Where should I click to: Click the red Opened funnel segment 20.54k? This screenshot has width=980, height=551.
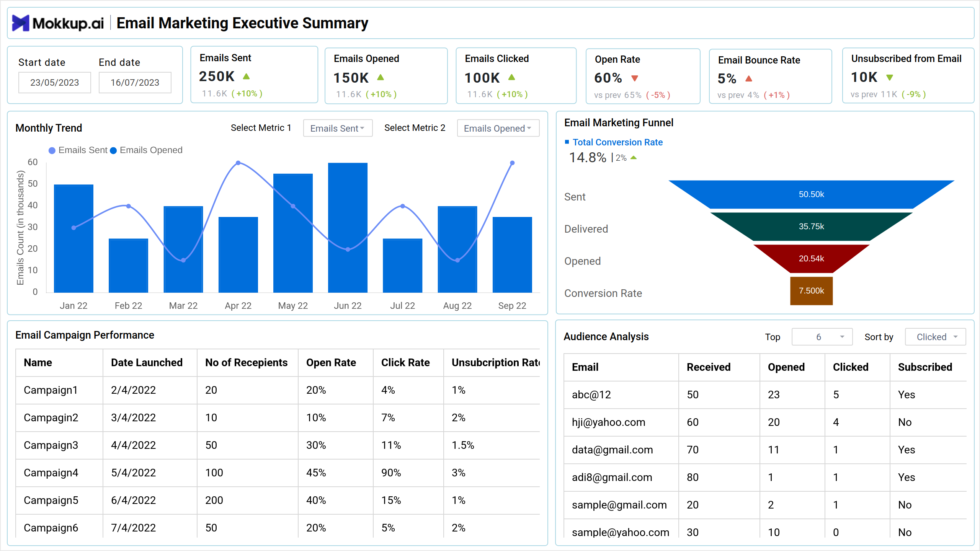pos(811,259)
